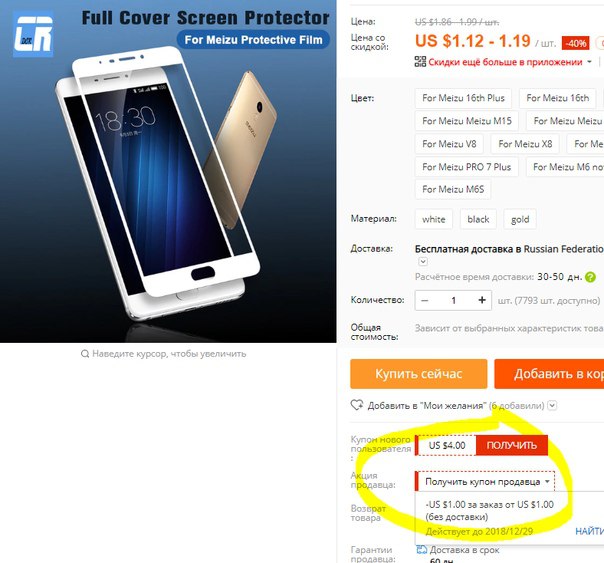The height and width of the screenshot is (563, 604).
Task: Choose the 'For Meizu 16th Plus' option
Action: point(463,98)
